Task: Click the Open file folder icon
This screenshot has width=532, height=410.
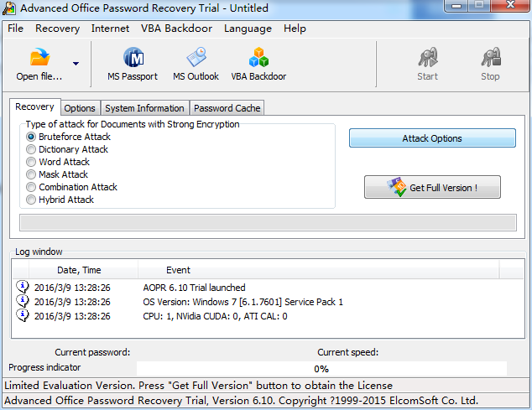Action: click(x=40, y=57)
